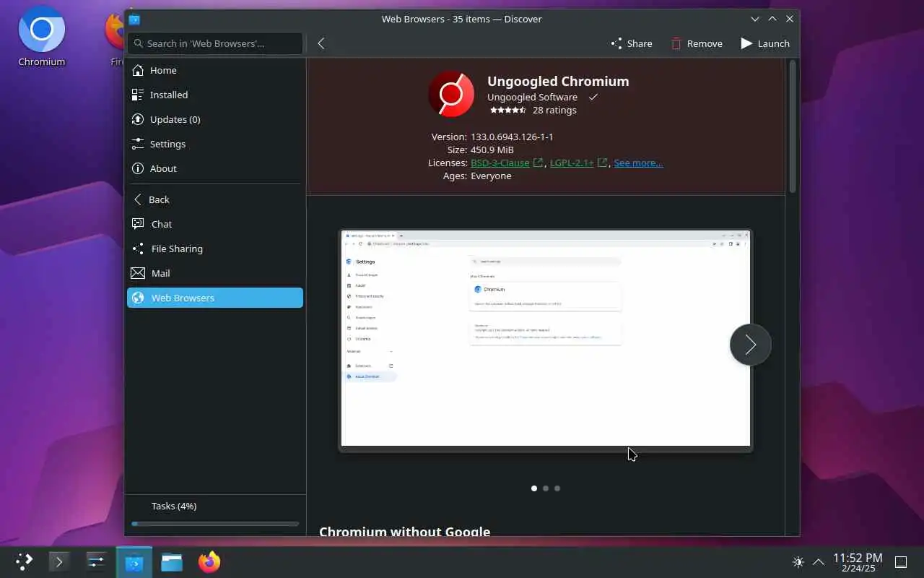Open the Konsole terminal from taskbar

tap(59, 561)
